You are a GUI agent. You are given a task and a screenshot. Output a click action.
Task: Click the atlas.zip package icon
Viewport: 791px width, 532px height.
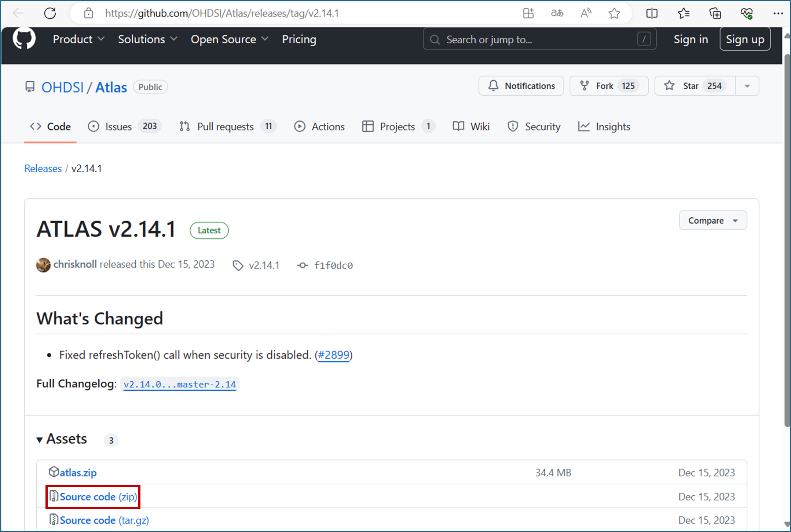pyautogui.click(x=54, y=472)
